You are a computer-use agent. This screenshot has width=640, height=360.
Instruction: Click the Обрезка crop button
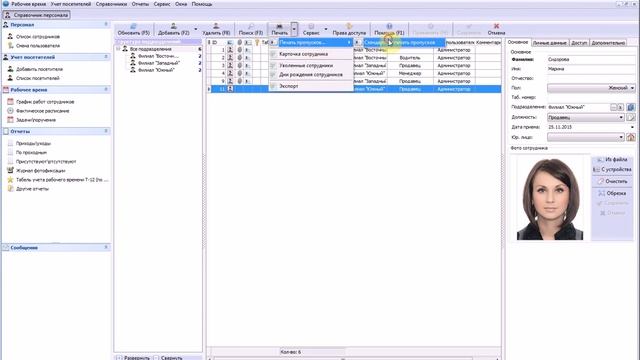(x=612, y=193)
